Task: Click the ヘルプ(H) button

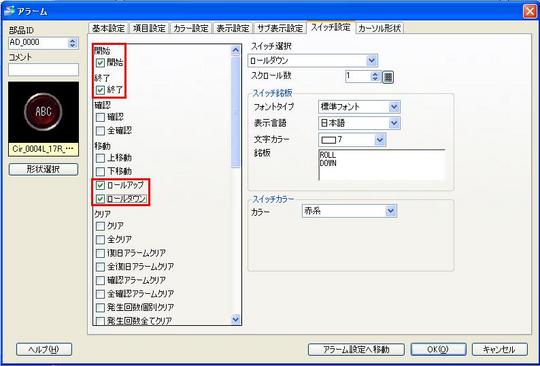Action: click(x=44, y=349)
